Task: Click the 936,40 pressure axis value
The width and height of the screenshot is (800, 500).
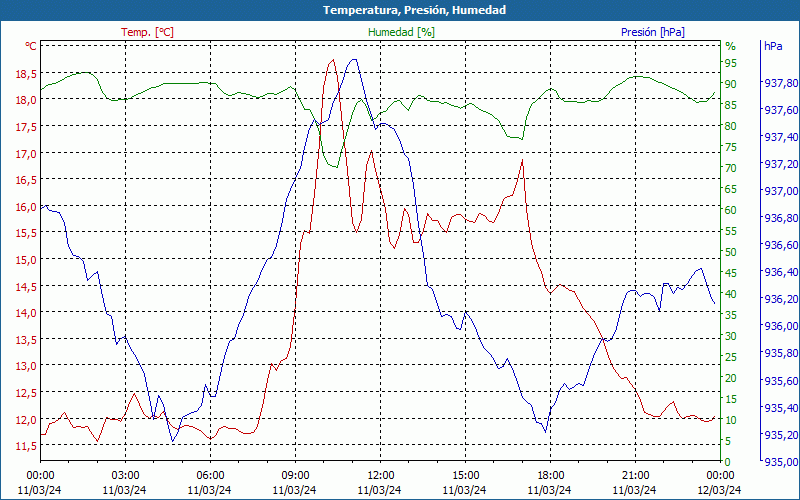Action: 781,272
